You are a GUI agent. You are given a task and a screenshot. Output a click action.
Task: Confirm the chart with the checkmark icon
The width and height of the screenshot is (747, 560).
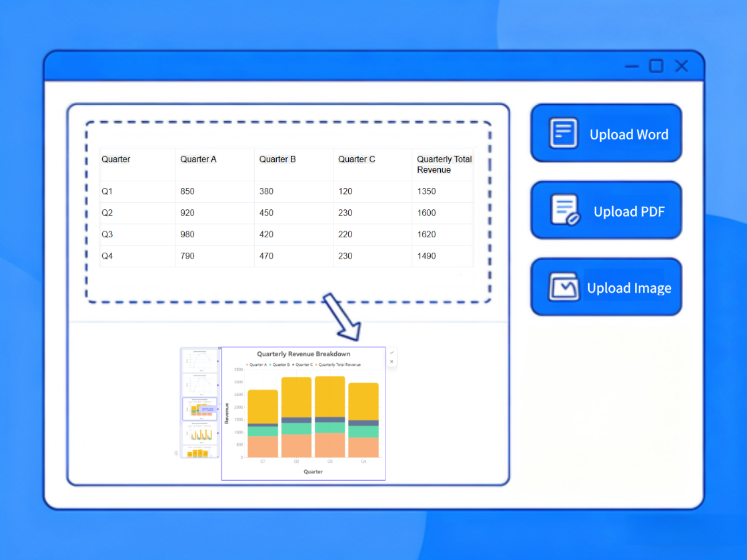click(392, 353)
